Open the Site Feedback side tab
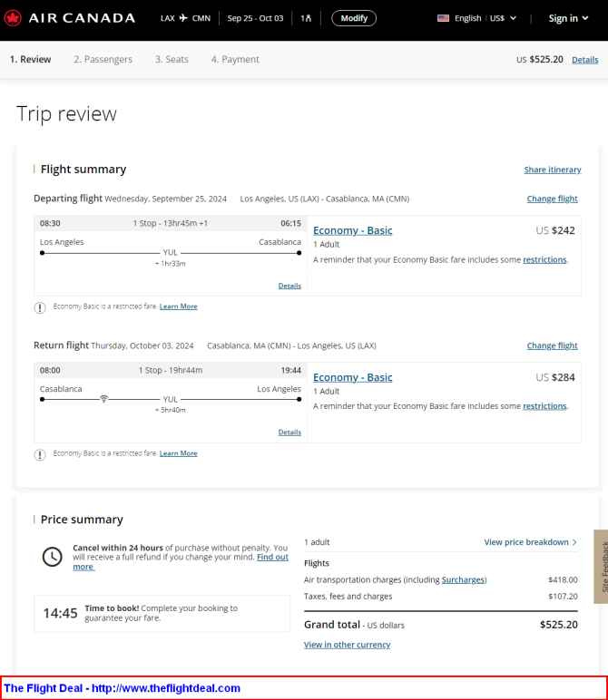The image size is (608, 700). [601, 567]
